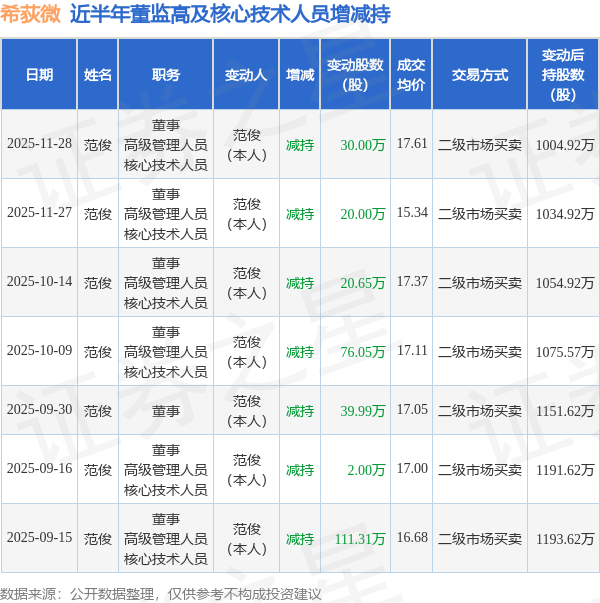
Task: Click the average price 17.11
Action: [x=412, y=350]
